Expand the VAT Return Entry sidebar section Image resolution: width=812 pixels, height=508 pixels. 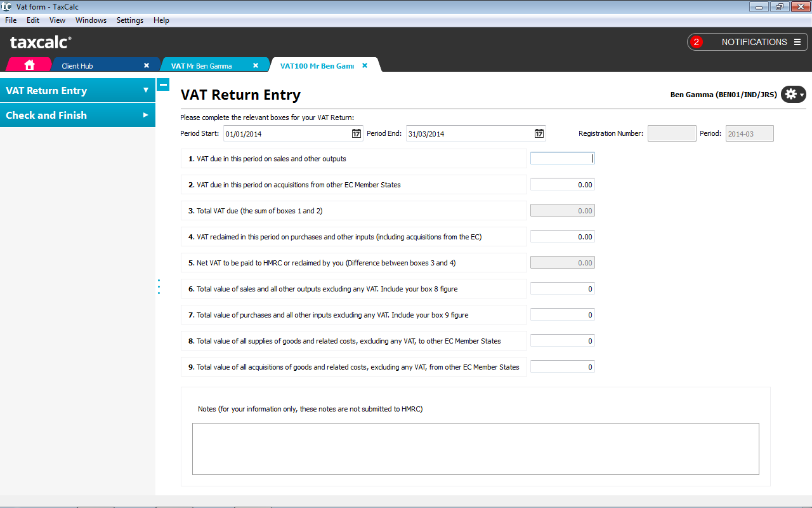[x=77, y=90]
